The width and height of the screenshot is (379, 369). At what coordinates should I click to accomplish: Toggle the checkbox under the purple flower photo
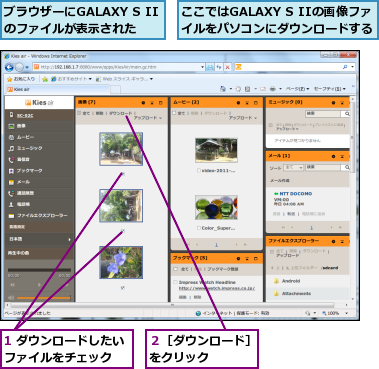123,288
